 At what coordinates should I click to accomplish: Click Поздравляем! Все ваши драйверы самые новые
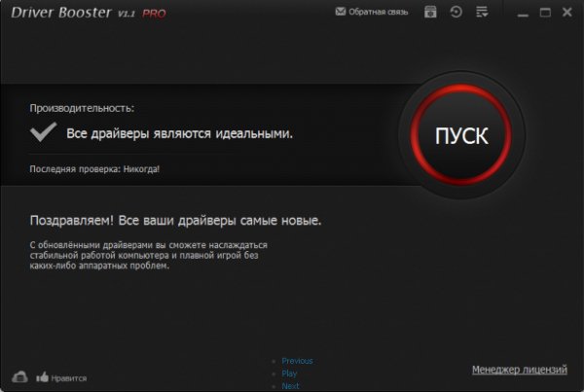pyautogui.click(x=175, y=221)
